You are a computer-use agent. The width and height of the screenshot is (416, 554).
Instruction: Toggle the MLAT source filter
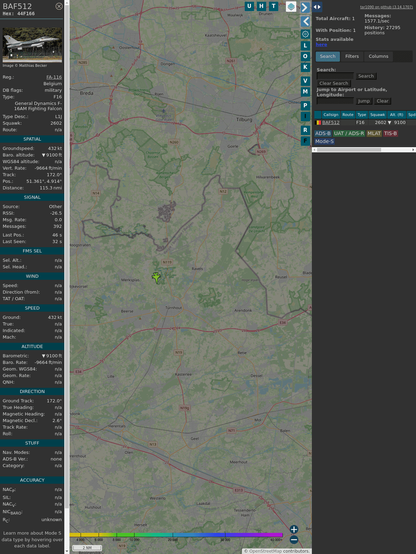374,133
